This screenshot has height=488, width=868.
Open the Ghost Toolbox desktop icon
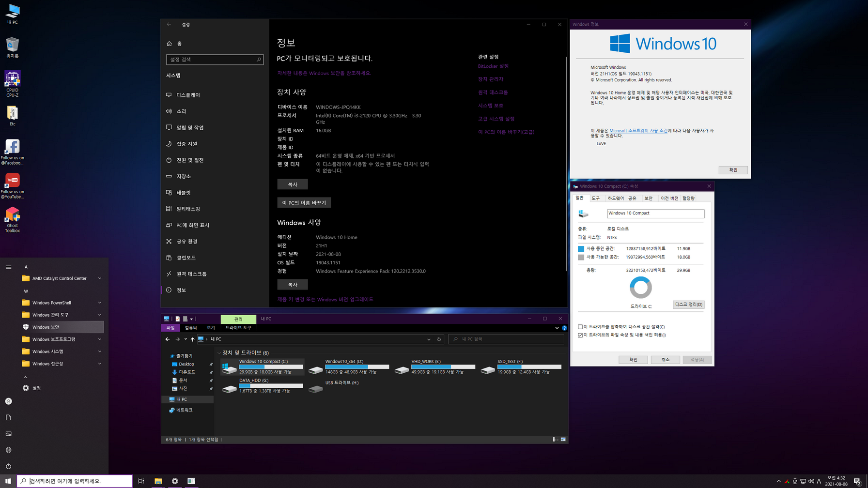click(12, 220)
